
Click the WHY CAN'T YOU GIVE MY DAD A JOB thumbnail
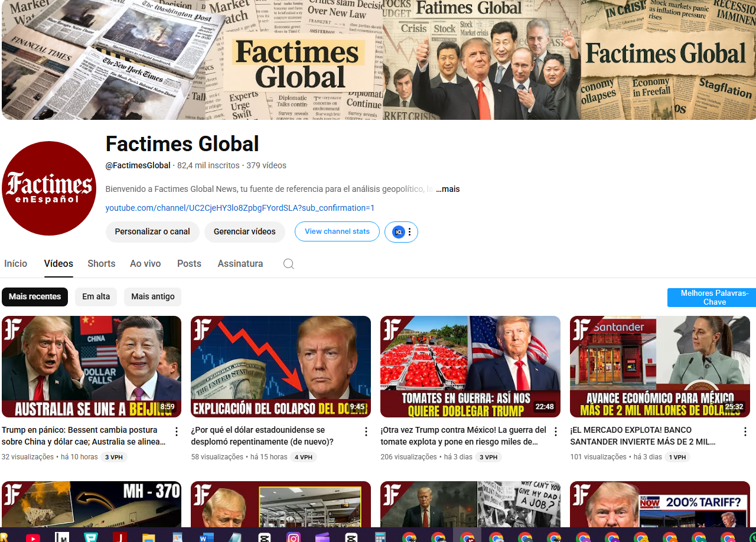click(470, 504)
